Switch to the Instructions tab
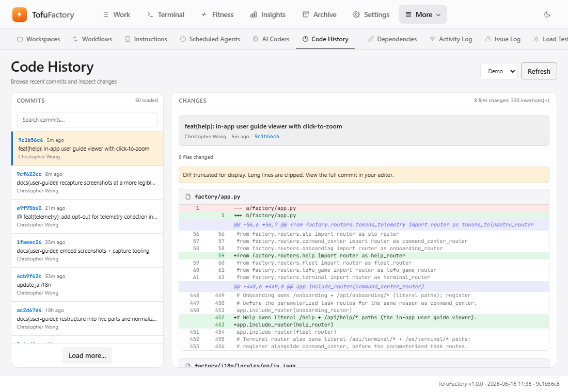Viewport: 568px width, 392px height. [x=146, y=39]
